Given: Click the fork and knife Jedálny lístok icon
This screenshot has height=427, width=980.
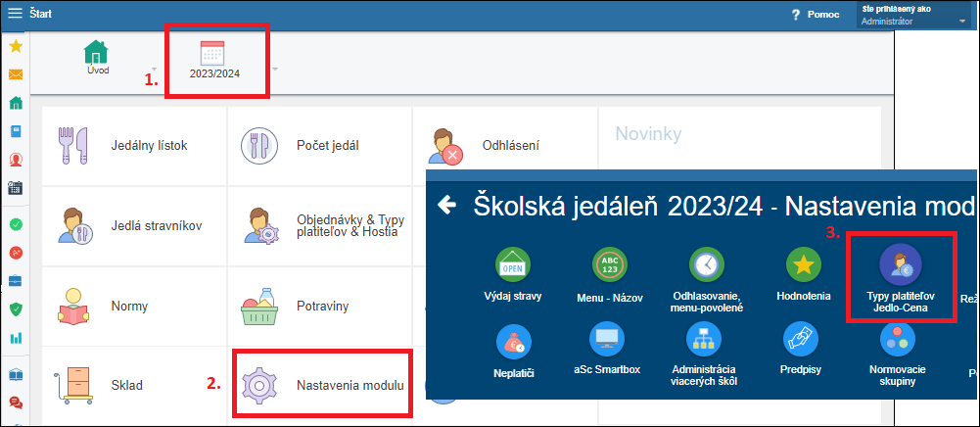Looking at the screenshot, I should pyautogui.click(x=73, y=146).
